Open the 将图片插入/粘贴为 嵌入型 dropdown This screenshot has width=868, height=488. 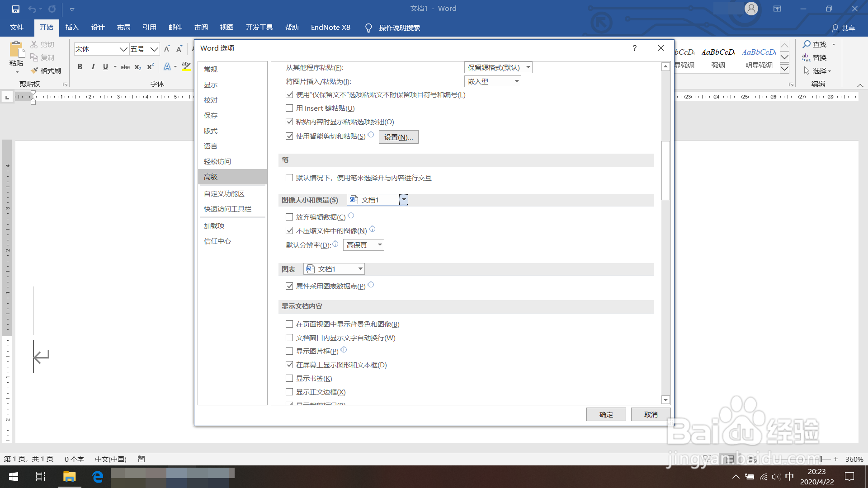click(516, 81)
